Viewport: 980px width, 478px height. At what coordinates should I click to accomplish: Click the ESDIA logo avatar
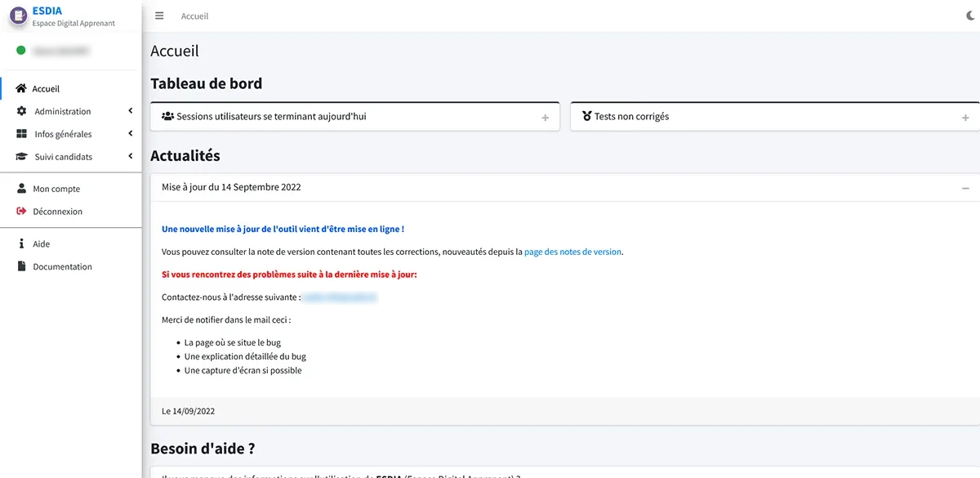pos(18,16)
